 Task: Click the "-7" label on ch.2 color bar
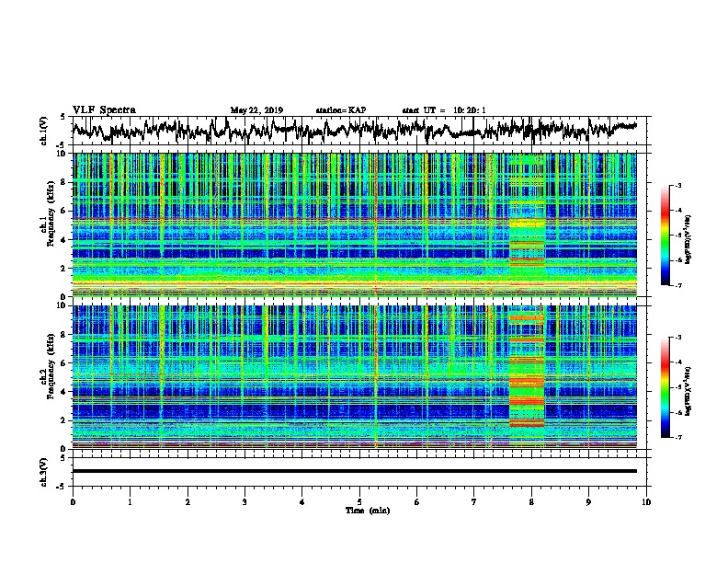pos(678,437)
